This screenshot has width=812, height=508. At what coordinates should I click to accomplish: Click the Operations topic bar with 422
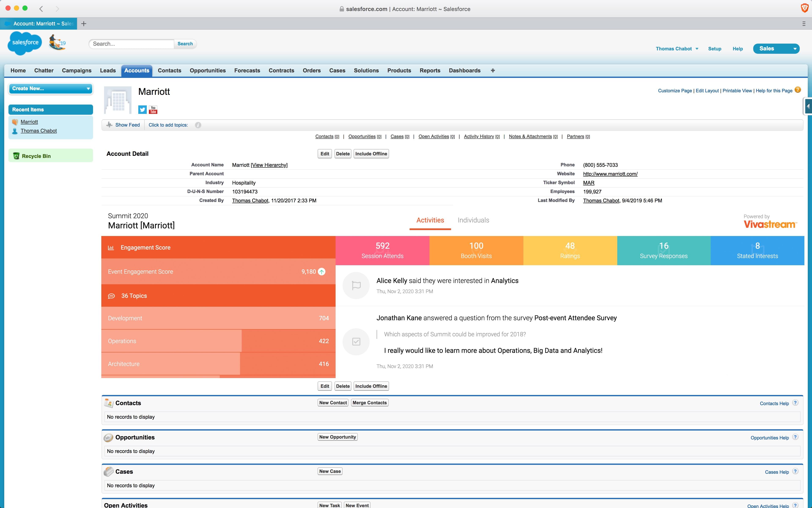(x=218, y=341)
